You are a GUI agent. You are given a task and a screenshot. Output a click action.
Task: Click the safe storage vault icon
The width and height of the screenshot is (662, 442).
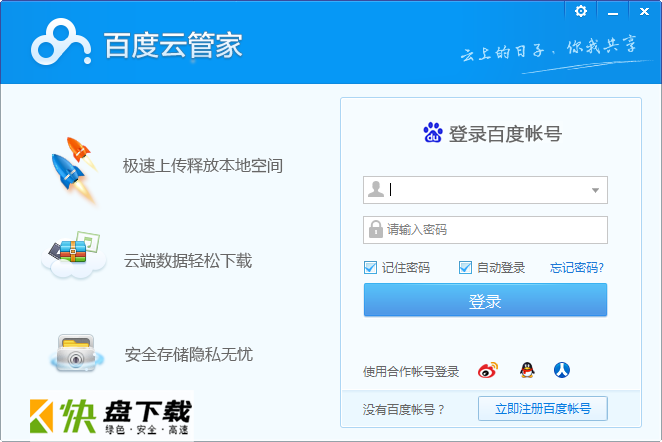[76, 353]
